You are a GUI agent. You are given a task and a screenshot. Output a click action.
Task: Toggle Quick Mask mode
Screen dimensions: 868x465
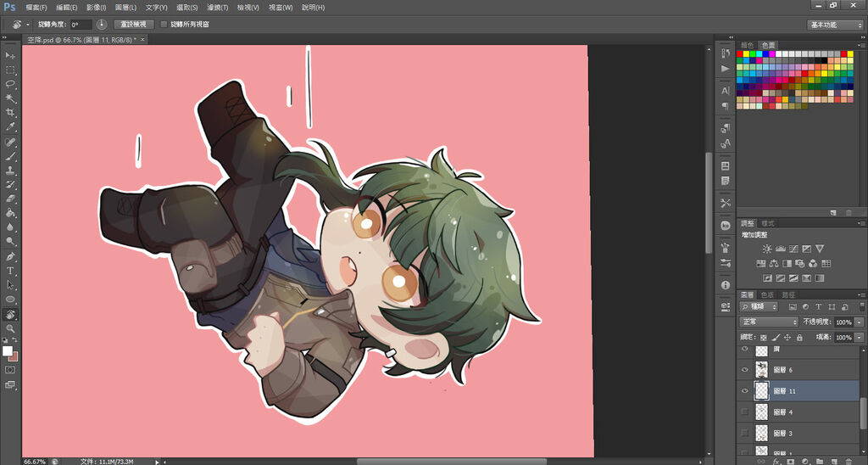(10, 370)
